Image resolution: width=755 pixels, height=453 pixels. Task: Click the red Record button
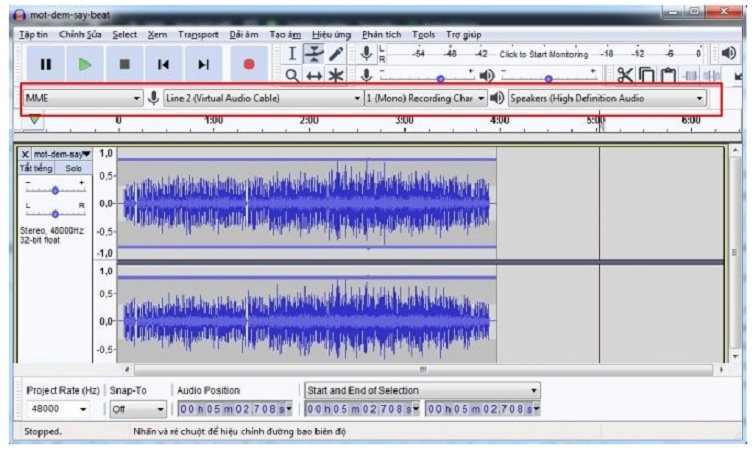coord(248,64)
